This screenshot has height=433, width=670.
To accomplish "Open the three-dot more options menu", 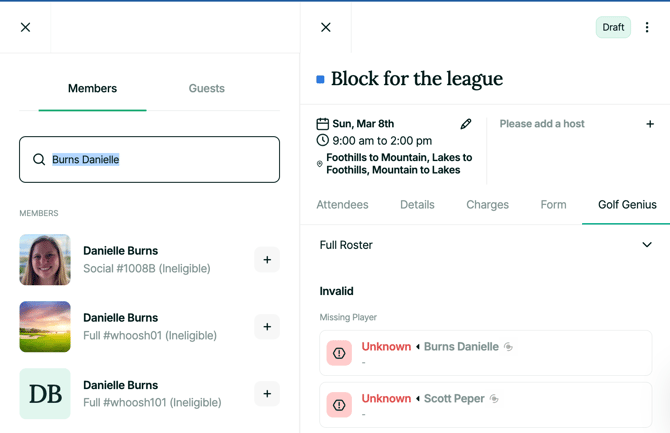I will tap(647, 28).
